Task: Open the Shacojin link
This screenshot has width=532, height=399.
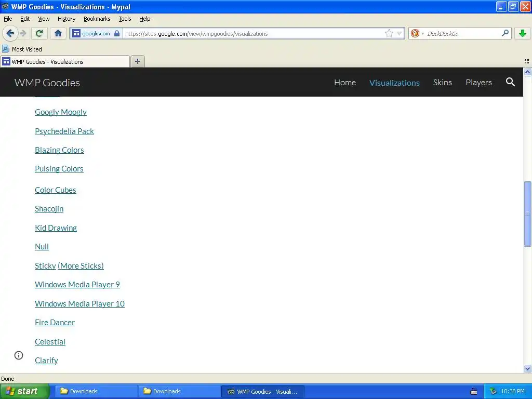Action: pyautogui.click(x=49, y=209)
